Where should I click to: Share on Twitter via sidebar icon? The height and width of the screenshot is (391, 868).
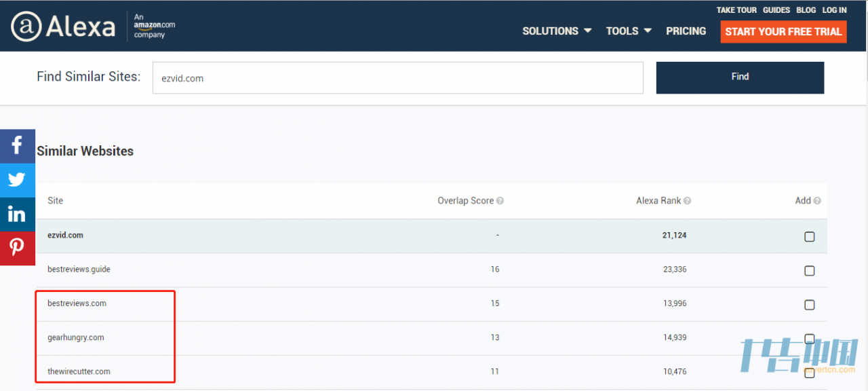(18, 180)
